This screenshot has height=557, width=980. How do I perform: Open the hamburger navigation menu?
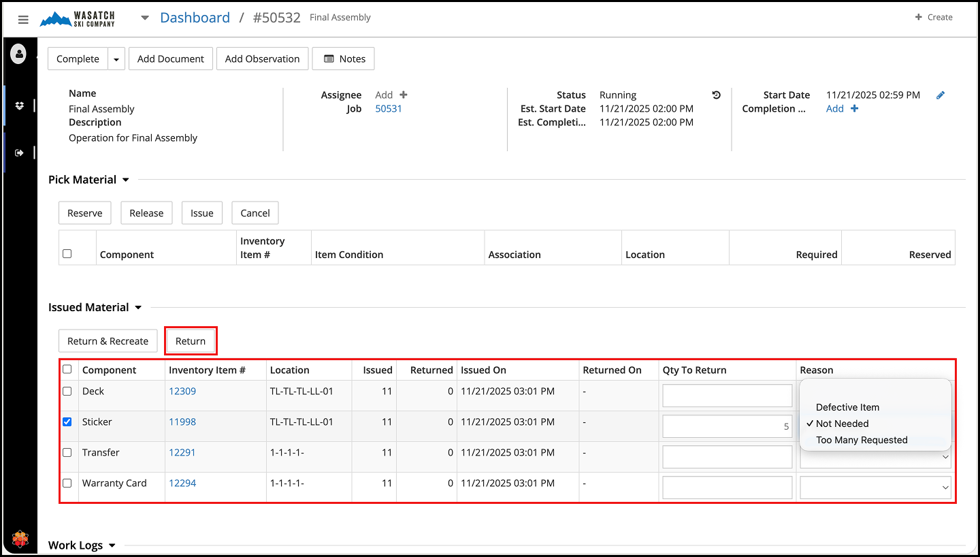(23, 20)
